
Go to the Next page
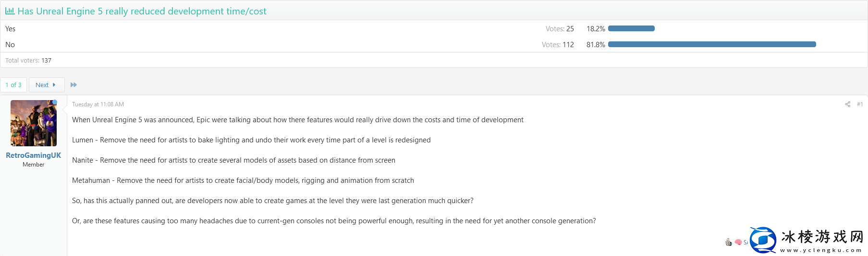tap(46, 85)
